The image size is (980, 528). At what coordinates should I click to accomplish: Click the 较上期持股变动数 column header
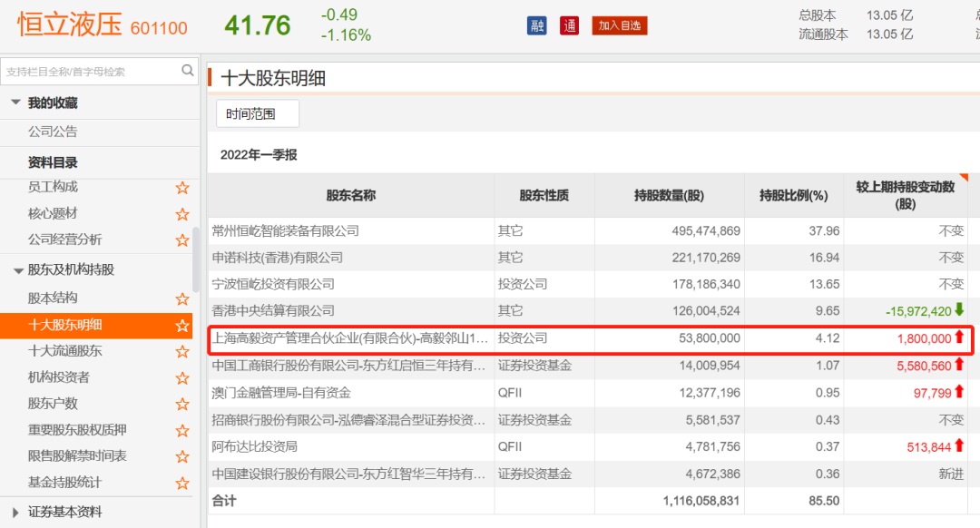pyautogui.click(x=905, y=196)
